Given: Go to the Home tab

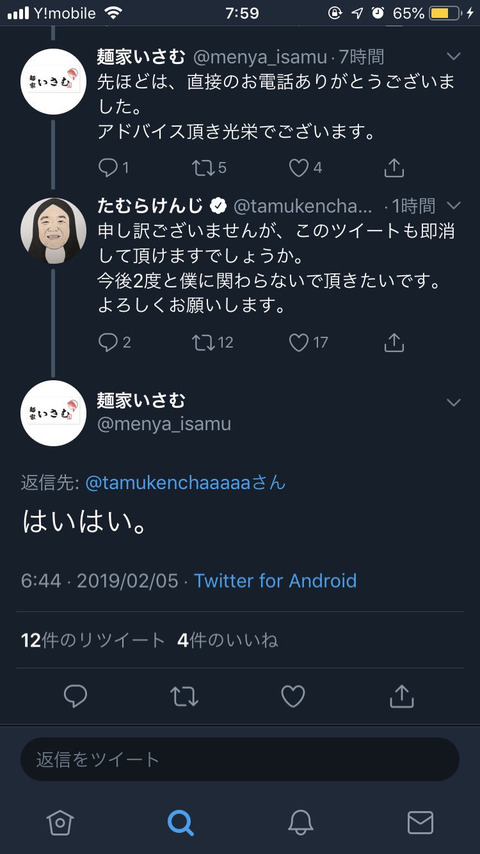Looking at the screenshot, I should click(59, 822).
